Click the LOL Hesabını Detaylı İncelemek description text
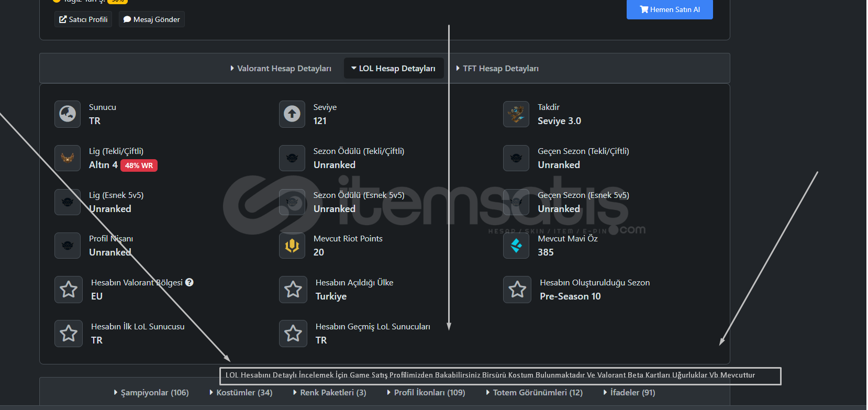The width and height of the screenshot is (868, 410). (x=490, y=375)
